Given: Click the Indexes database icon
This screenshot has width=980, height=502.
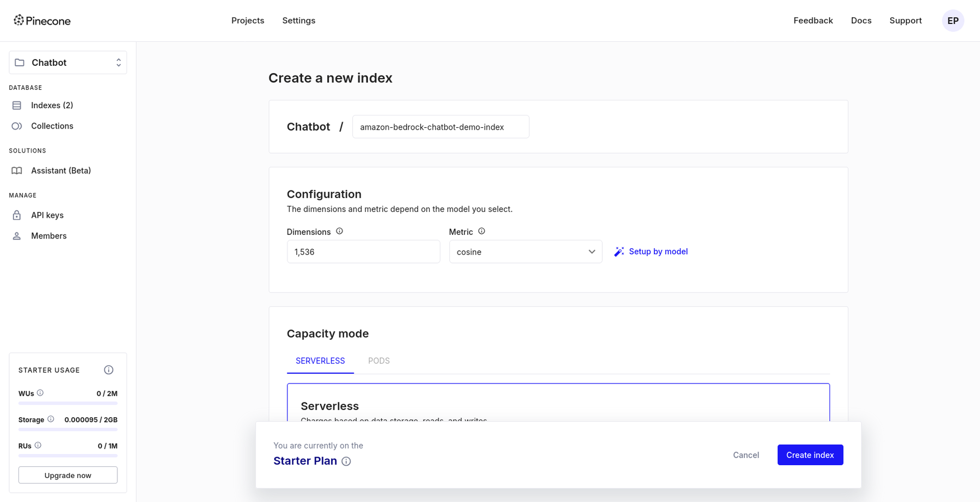Looking at the screenshot, I should point(17,105).
